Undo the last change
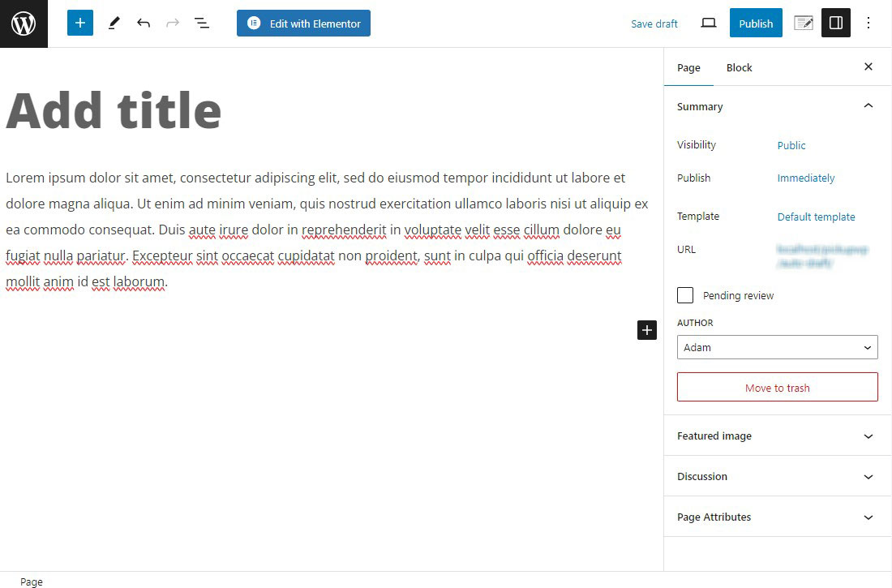The height and width of the screenshot is (588, 892). tap(144, 24)
